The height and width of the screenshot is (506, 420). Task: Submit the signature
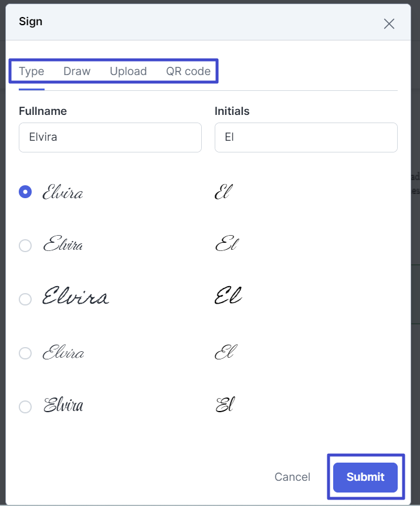pyautogui.click(x=365, y=477)
